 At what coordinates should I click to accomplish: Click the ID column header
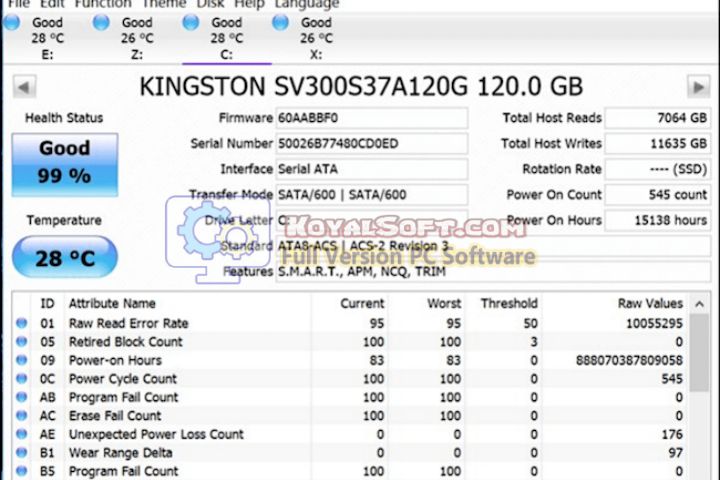tap(47, 304)
